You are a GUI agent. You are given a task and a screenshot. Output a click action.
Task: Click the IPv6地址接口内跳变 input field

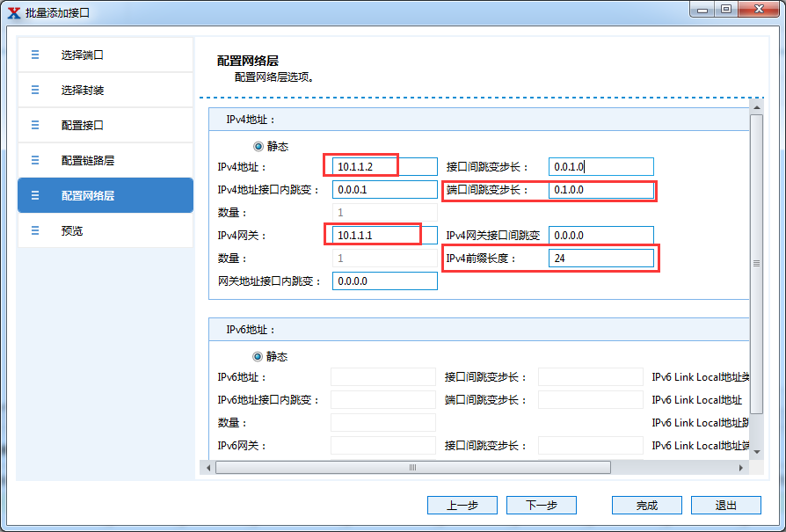click(x=383, y=399)
